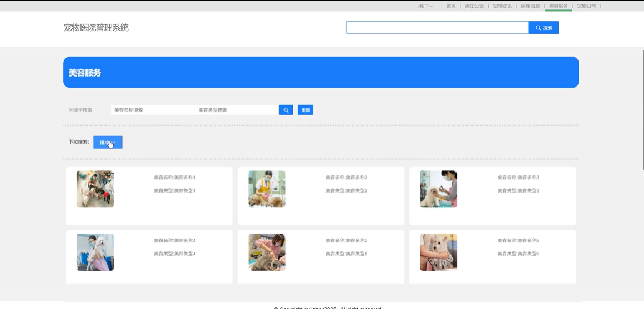Click the text 美容名称:美容名称5
The width and height of the screenshot is (644, 309).
coord(346,240)
